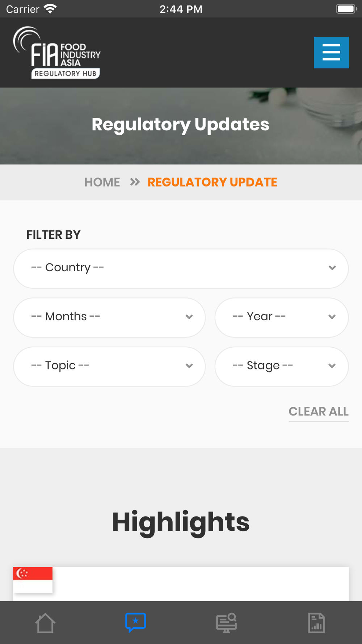362x644 pixels.
Task: Open the Stage filter dropdown
Action: pos(282,366)
